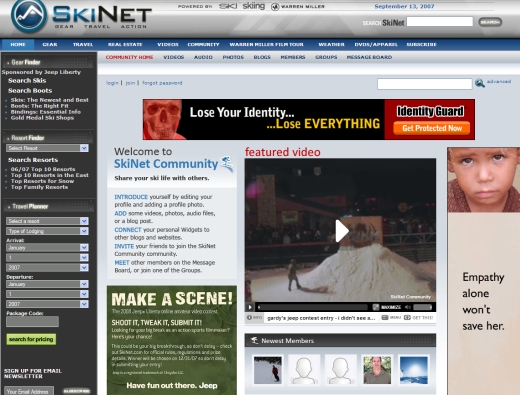Click the skier icon beside SkiNet Community

coord(228,164)
